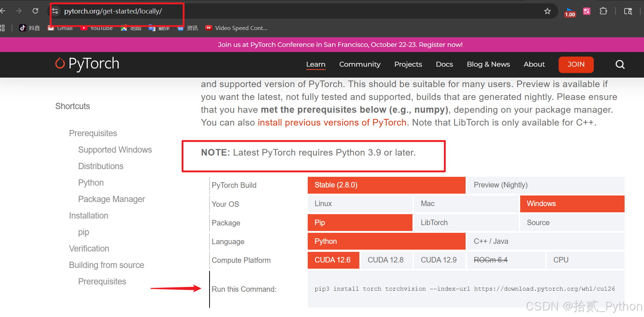Screen dimensions: 644x317
Task: Open the pink translate extension icon
Action: point(587,11)
